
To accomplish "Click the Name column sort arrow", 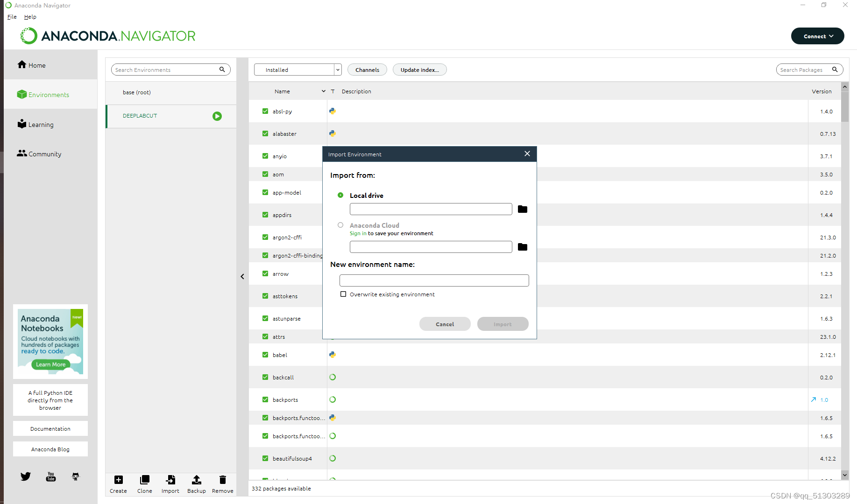I will [x=324, y=91].
